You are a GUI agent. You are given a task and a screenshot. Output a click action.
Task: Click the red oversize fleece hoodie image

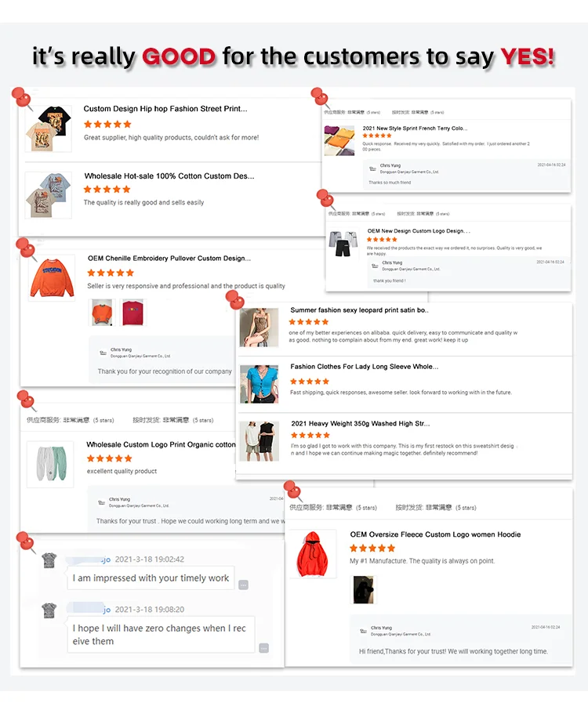tap(313, 554)
